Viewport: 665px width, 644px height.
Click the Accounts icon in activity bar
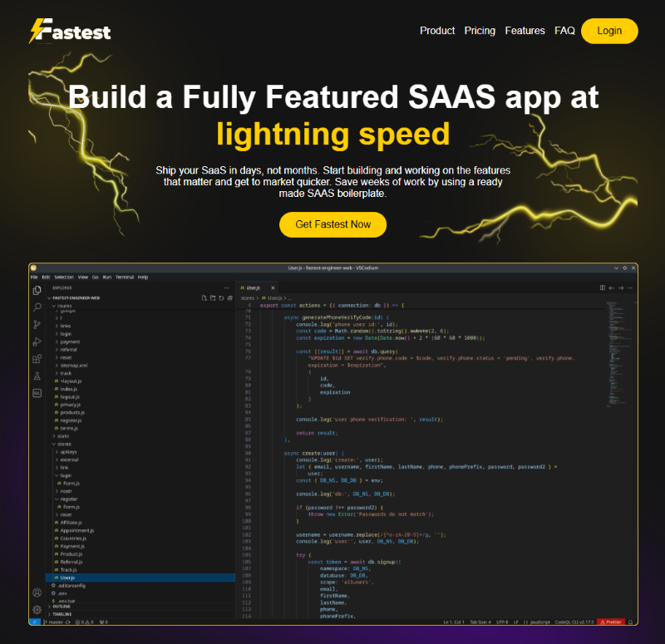37,592
